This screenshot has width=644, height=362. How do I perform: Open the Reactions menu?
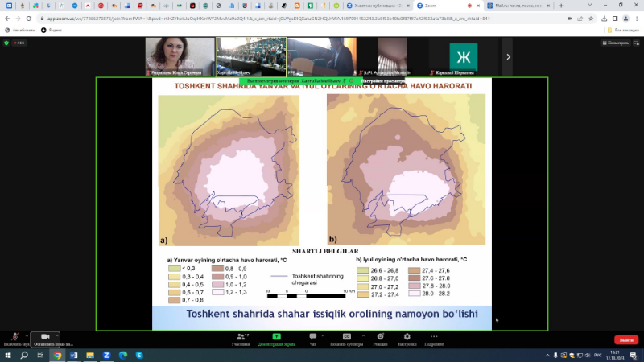(x=381, y=337)
